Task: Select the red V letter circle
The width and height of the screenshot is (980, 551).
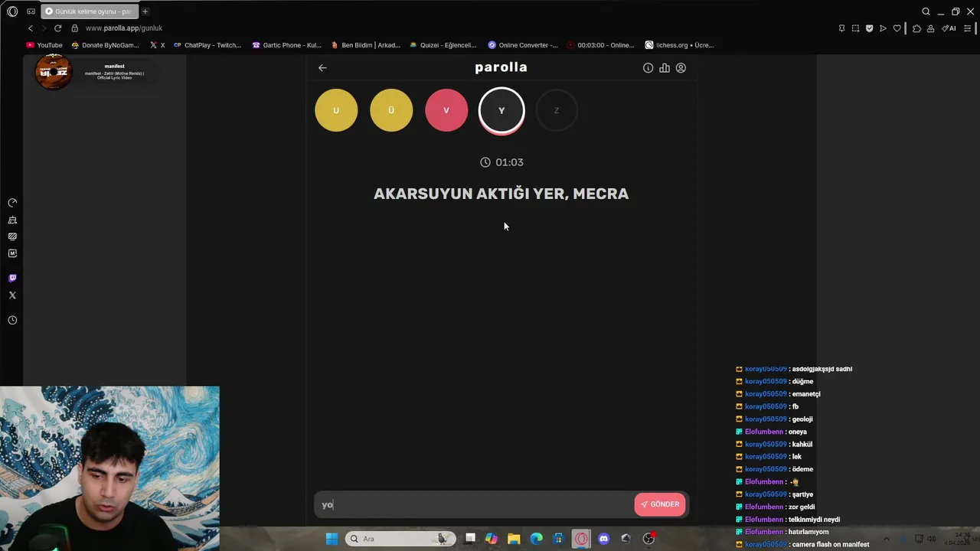Action: pyautogui.click(x=446, y=110)
